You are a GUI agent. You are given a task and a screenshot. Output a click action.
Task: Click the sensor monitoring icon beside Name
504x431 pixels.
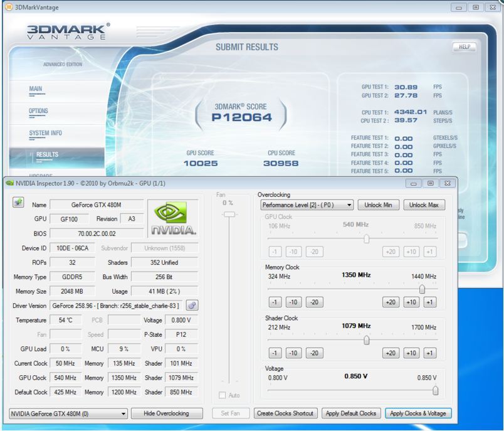pos(18,202)
